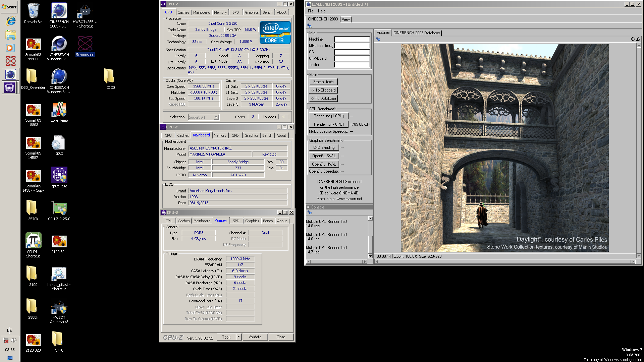
Task: Select Bench tab in bottom CPU-Z window
Action: [268, 221]
